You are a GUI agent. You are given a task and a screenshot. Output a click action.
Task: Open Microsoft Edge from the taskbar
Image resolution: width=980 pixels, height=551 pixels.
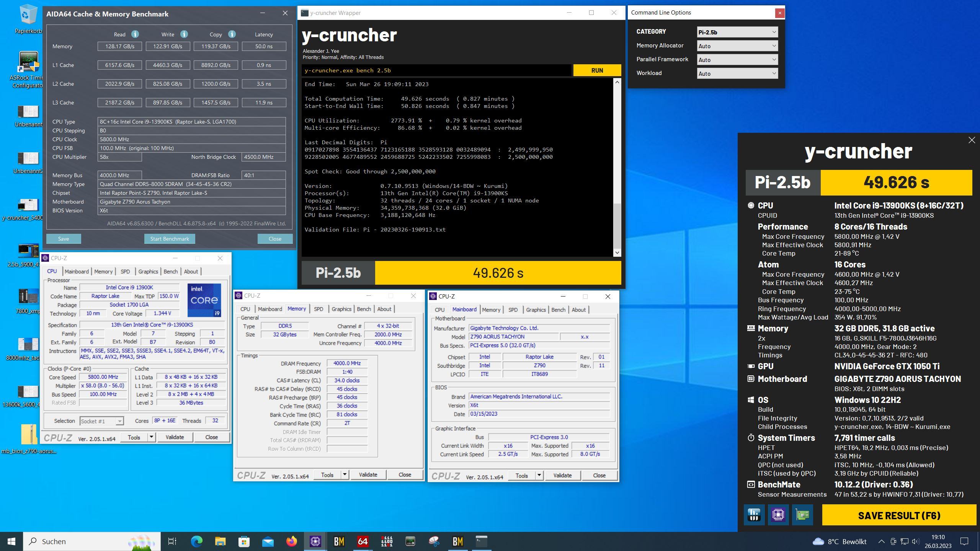click(x=197, y=541)
